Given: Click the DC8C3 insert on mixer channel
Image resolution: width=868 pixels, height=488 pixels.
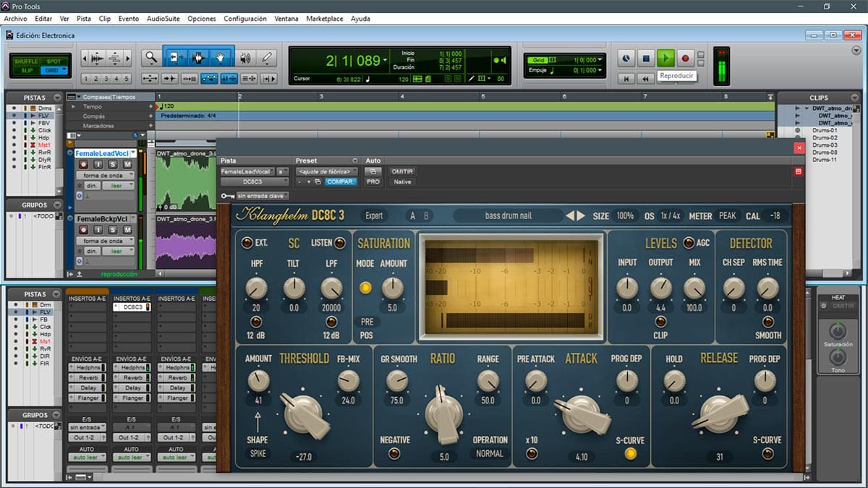Looking at the screenshot, I should pyautogui.click(x=132, y=307).
